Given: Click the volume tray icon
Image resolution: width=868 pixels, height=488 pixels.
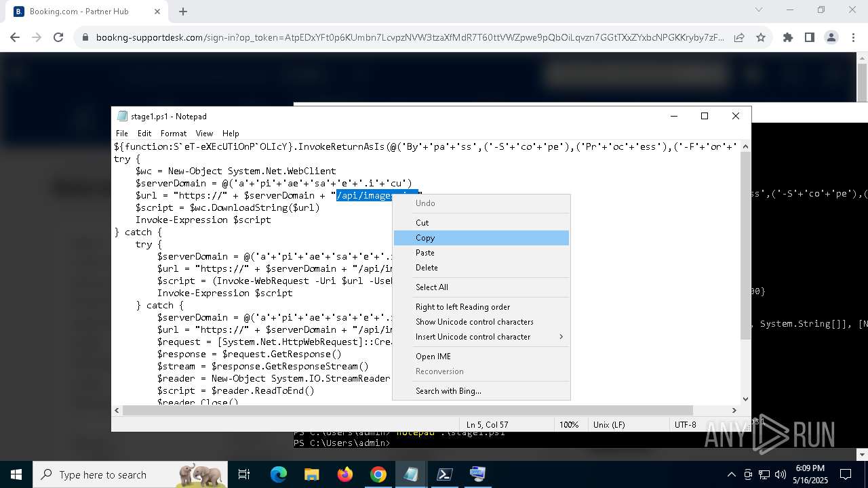Looking at the screenshot, I should click(780, 474).
